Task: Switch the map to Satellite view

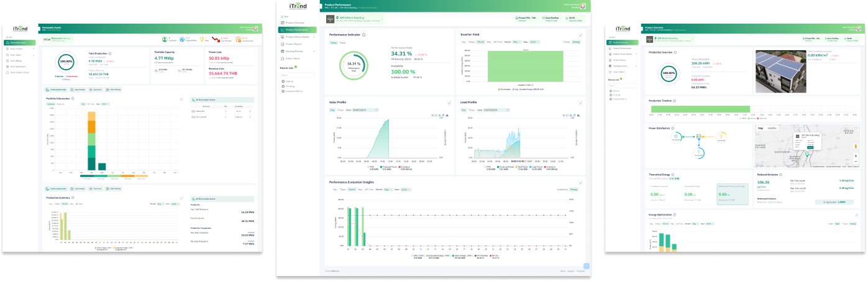Action: coord(772,128)
